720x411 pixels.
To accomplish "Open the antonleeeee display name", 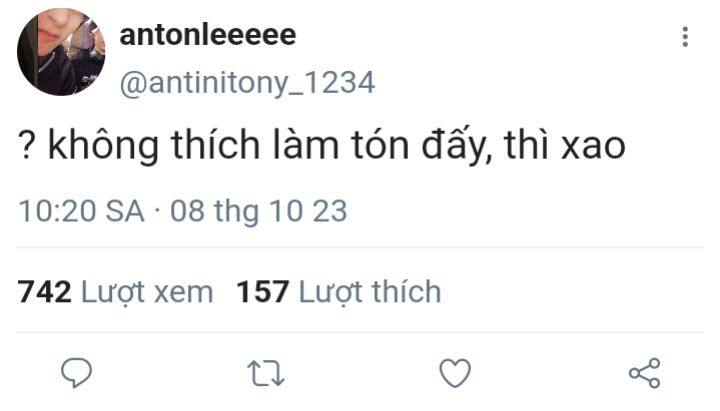I will [208, 34].
